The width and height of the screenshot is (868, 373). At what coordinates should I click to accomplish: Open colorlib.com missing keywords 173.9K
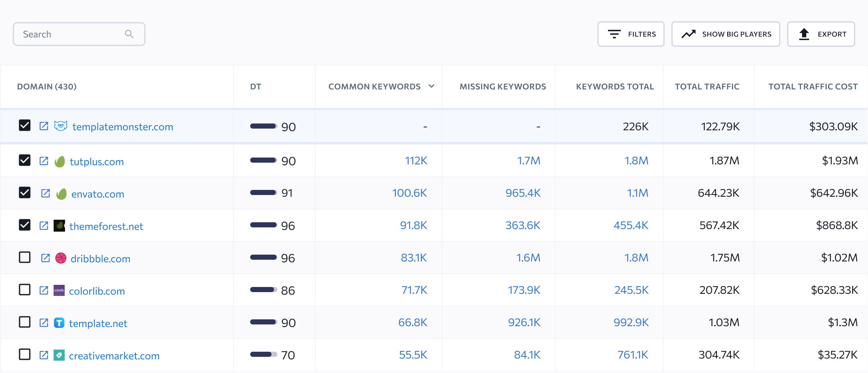coord(524,290)
